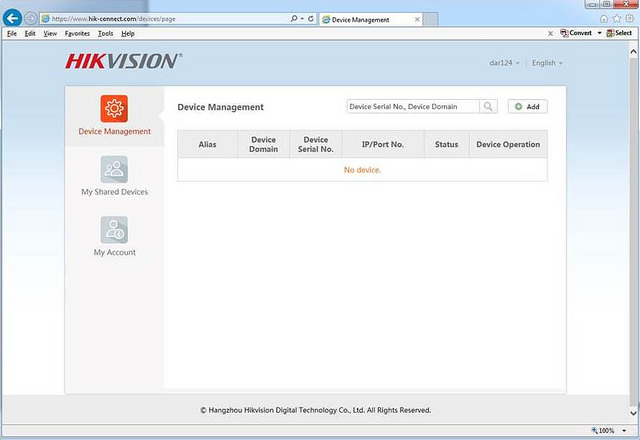
Task: Open the Help menu
Action: (x=128, y=33)
